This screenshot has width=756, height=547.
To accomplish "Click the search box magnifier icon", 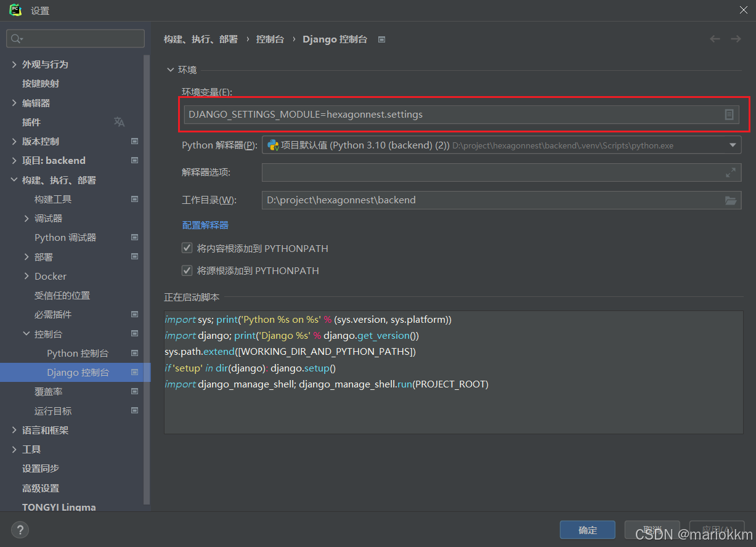I will [15, 39].
